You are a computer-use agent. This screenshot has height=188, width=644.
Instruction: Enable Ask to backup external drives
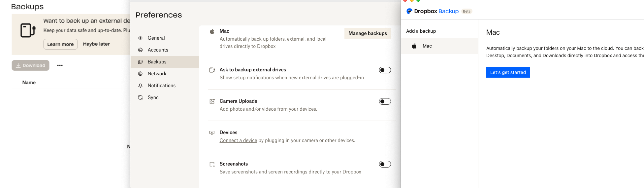click(385, 70)
